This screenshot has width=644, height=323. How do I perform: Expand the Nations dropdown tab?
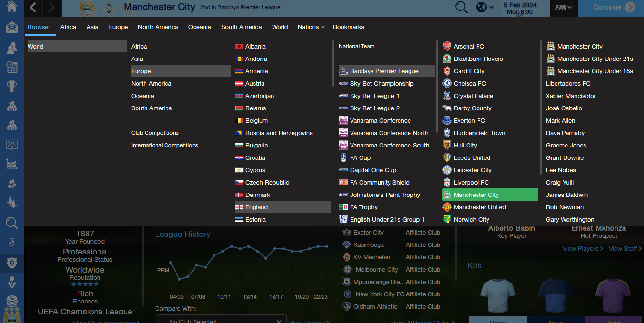[311, 27]
